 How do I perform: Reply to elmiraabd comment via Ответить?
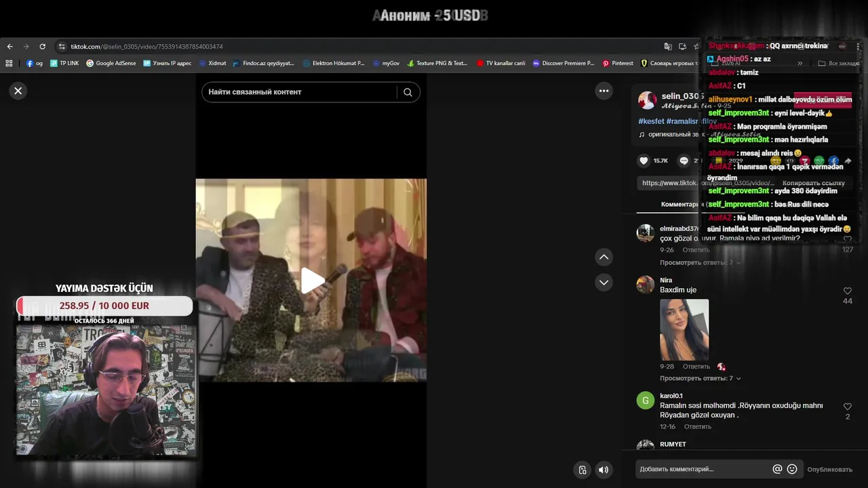coord(696,250)
